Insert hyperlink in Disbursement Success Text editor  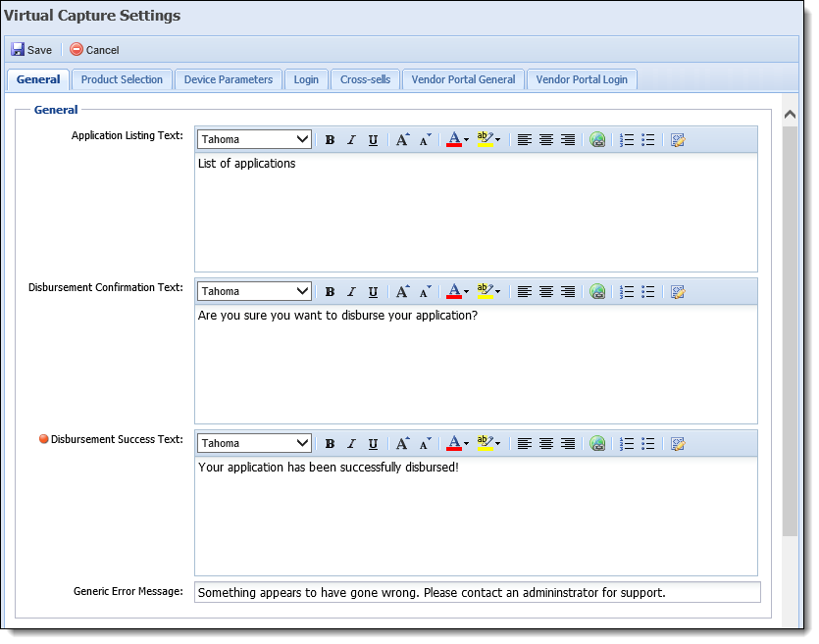coord(597,444)
